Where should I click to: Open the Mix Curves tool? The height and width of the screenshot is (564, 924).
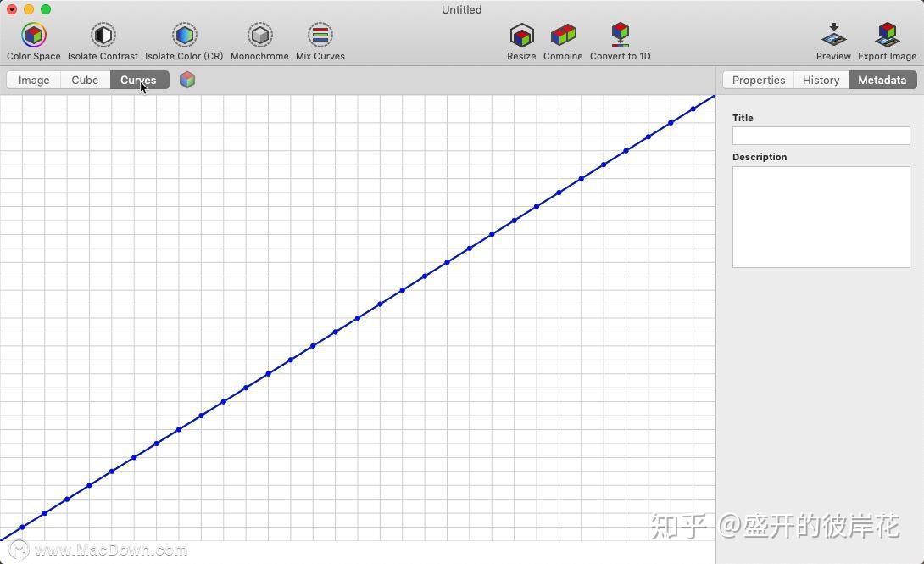pos(320,36)
